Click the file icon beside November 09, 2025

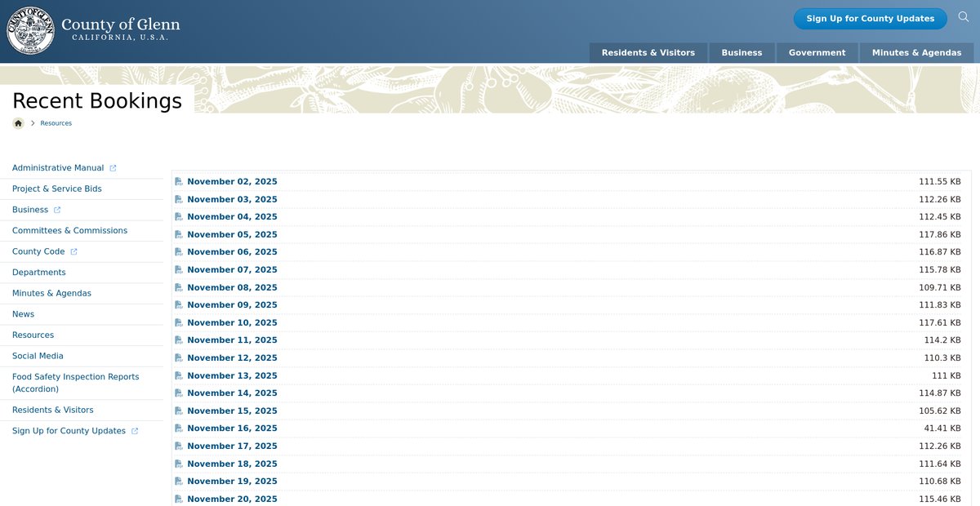tap(179, 305)
